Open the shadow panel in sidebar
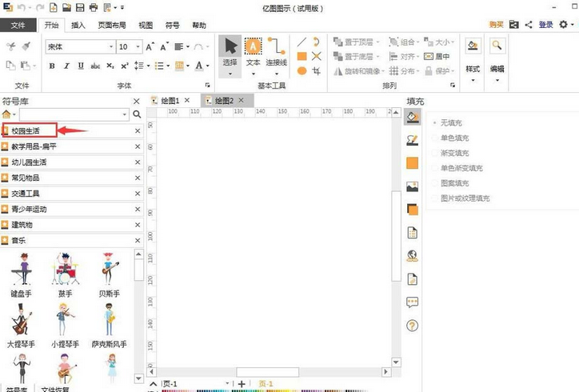Screen dimensions: 579x392 (x=413, y=210)
